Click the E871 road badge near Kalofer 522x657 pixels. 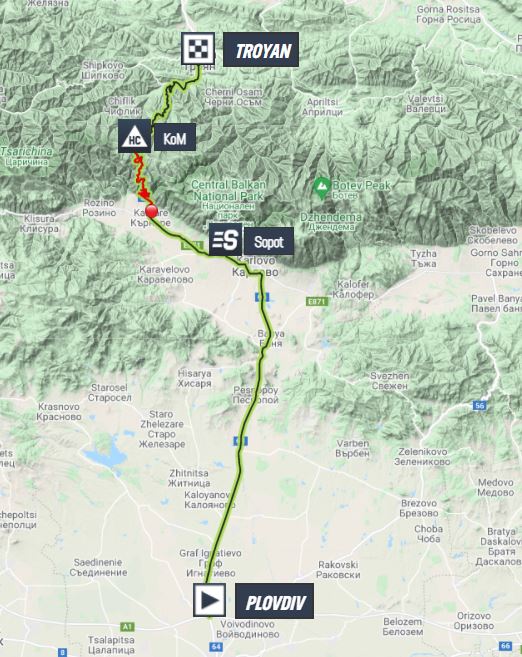(x=317, y=301)
